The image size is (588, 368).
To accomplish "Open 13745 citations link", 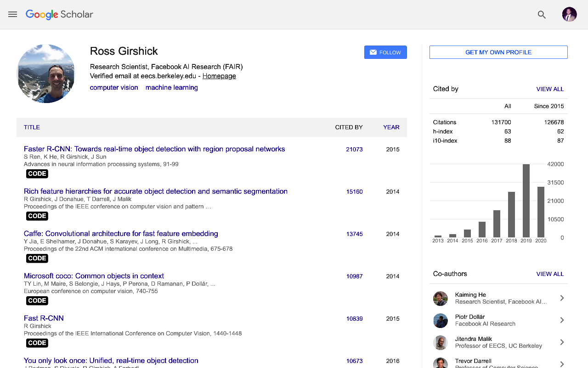I will (x=354, y=234).
